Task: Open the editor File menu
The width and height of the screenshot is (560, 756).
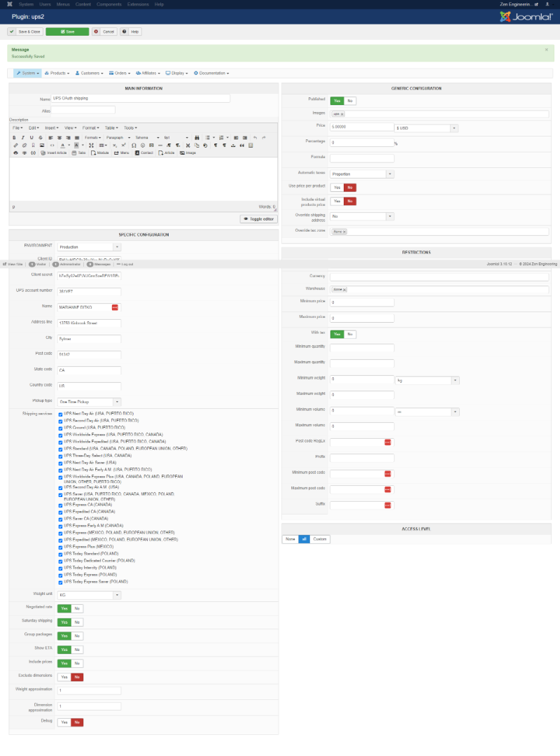Action: [17, 128]
